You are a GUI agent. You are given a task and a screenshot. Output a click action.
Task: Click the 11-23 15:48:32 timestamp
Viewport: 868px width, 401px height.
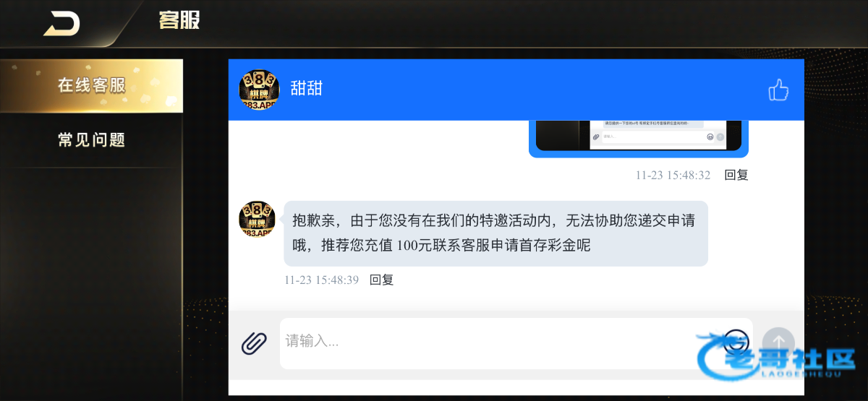(x=673, y=175)
